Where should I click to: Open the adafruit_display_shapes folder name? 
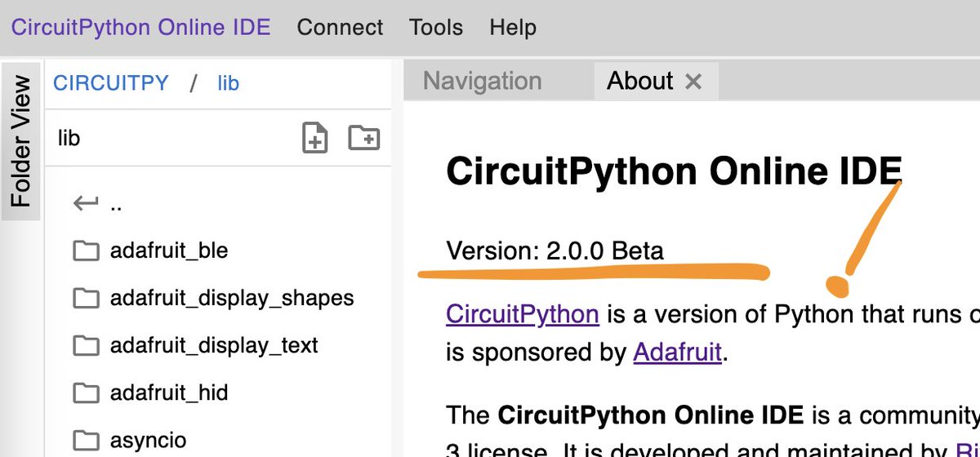pos(232,298)
